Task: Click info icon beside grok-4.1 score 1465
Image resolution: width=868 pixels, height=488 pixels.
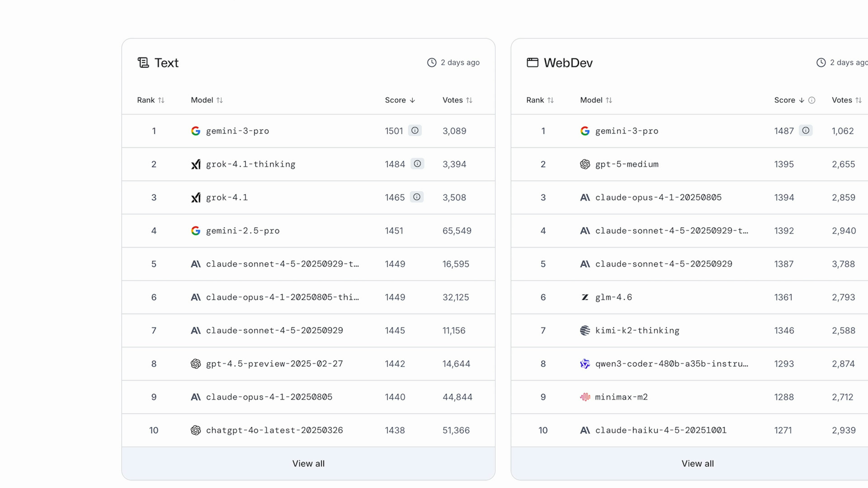Action: pyautogui.click(x=416, y=197)
